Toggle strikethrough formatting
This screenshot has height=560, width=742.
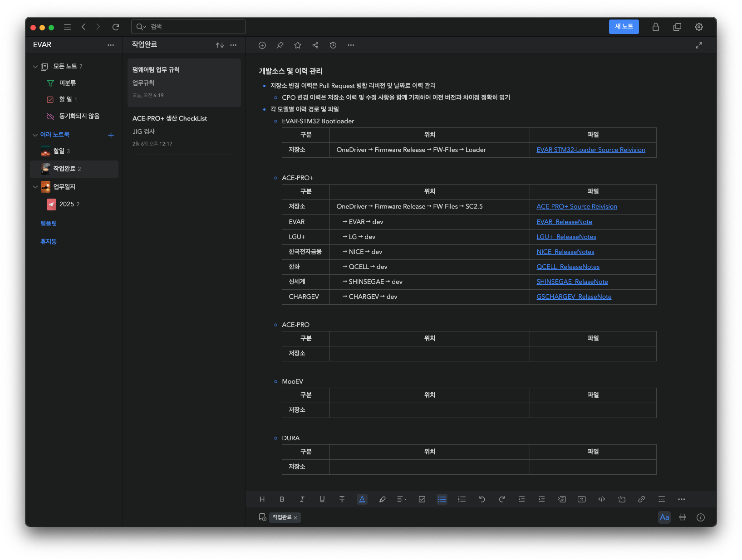tap(342, 499)
